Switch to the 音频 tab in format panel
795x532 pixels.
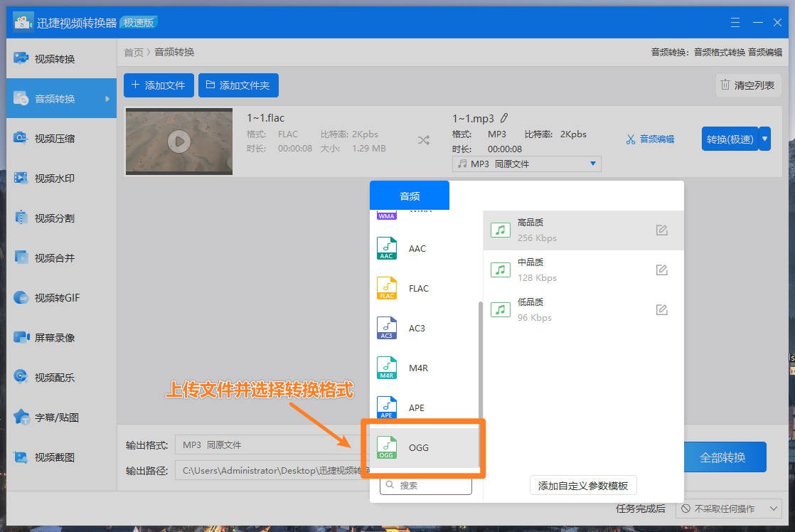[x=409, y=195]
